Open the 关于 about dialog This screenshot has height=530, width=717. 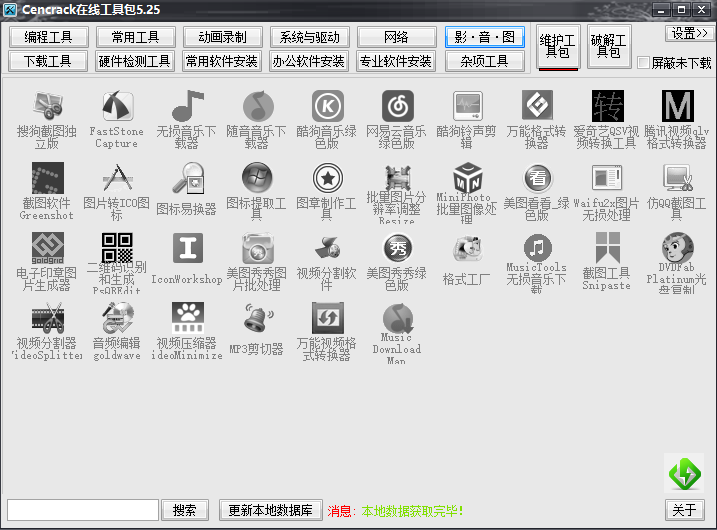click(685, 510)
